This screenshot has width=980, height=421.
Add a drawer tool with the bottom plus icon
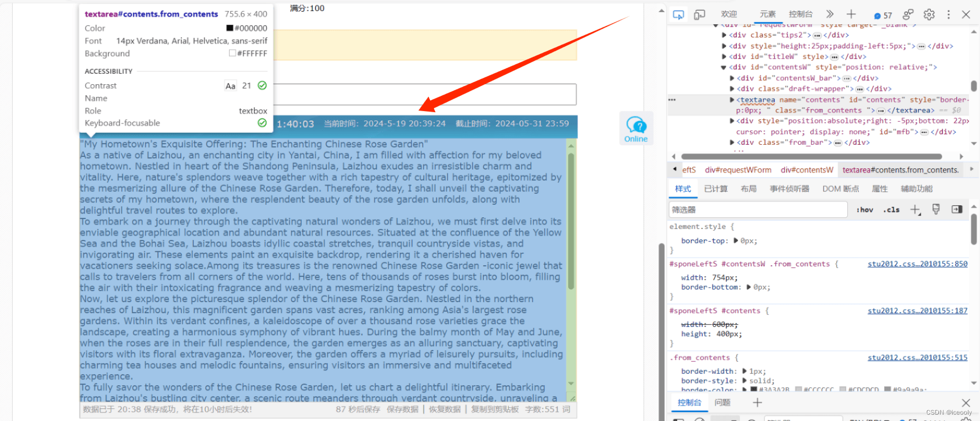[757, 403]
